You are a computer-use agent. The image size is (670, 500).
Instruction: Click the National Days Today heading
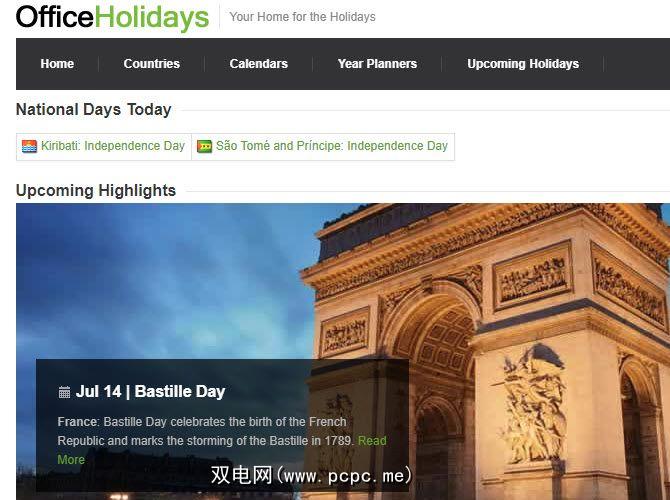tap(94, 109)
